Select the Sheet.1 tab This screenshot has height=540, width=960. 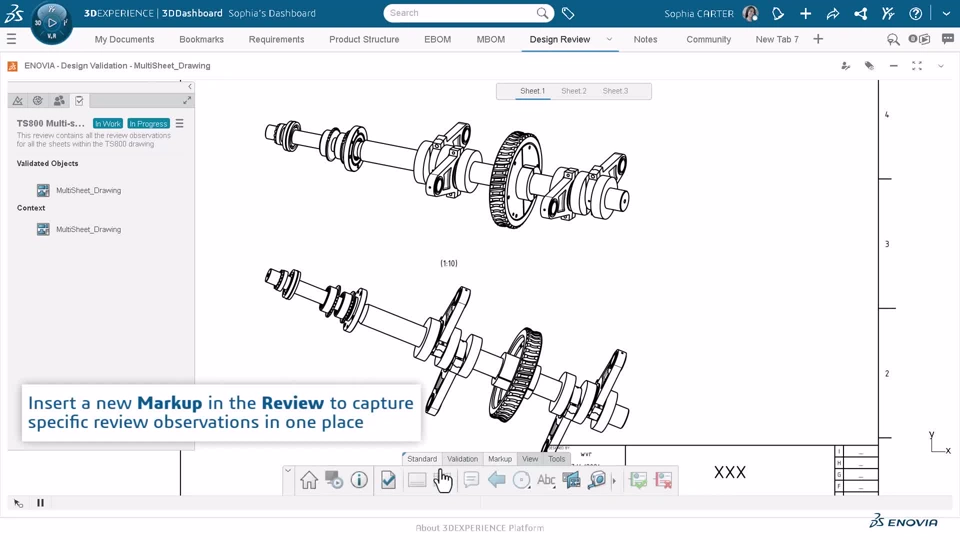click(x=532, y=91)
